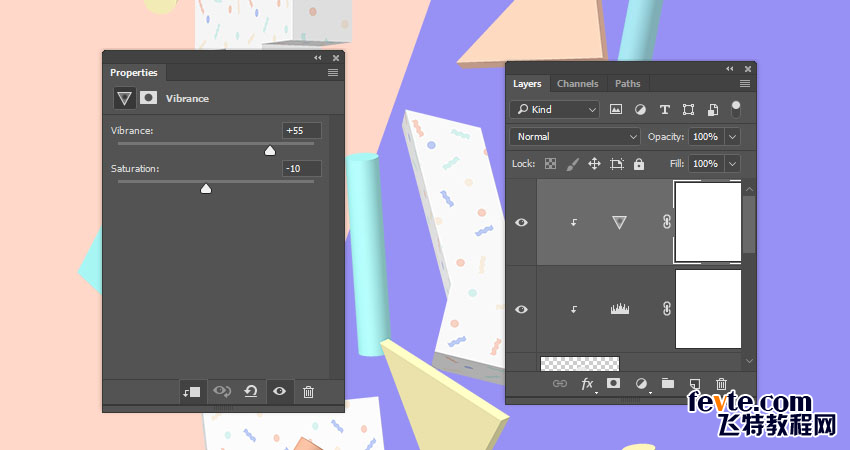This screenshot has width=850, height=450.
Task: Create a new group folder
Action: tap(668, 383)
